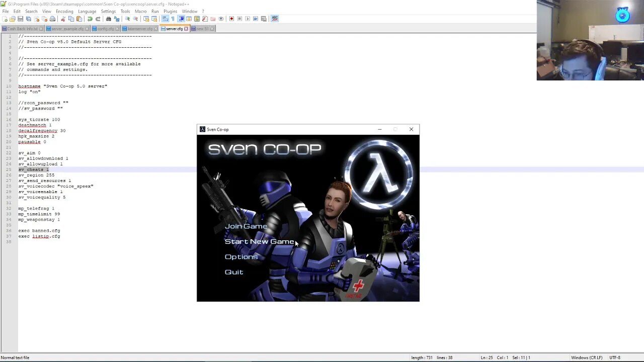Open the Document Map icon
The height and width of the screenshot is (362, 644).
click(x=197, y=19)
